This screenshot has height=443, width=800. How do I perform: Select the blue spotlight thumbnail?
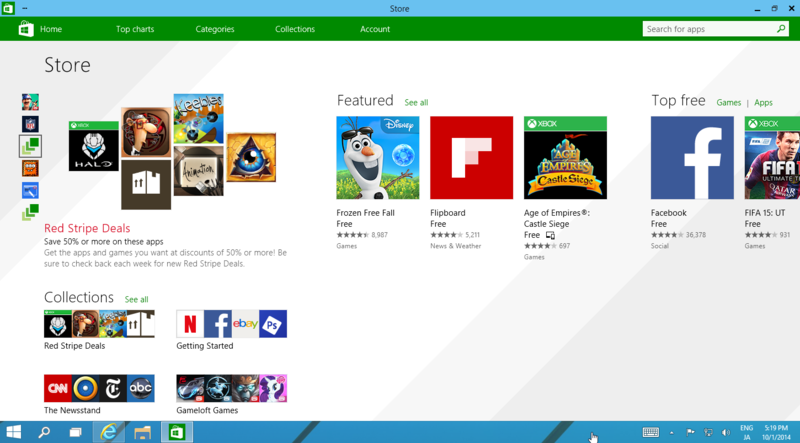tap(30, 190)
